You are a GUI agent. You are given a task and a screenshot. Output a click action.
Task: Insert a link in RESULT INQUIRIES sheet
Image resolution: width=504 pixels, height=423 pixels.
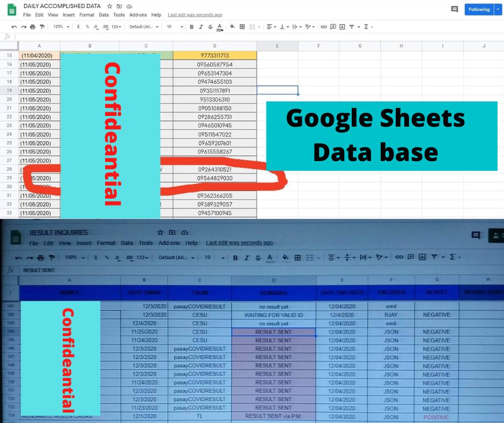point(399,257)
